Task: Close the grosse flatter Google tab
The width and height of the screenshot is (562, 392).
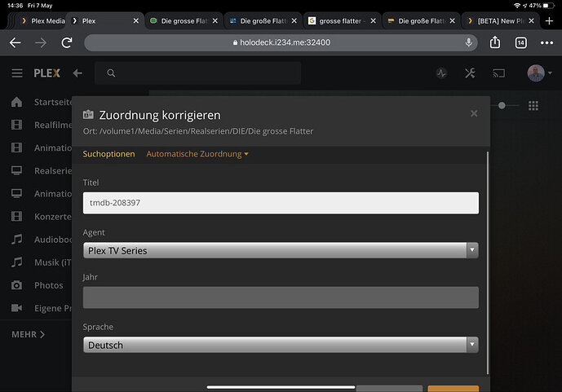Action: point(373,21)
